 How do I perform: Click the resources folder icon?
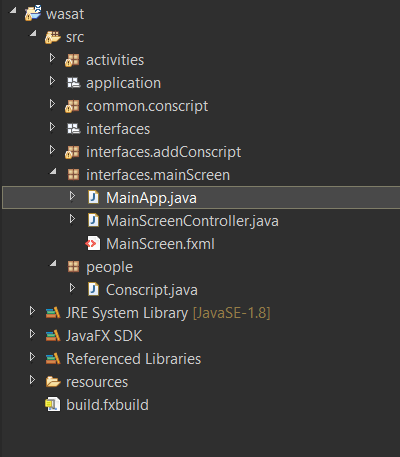point(53,382)
